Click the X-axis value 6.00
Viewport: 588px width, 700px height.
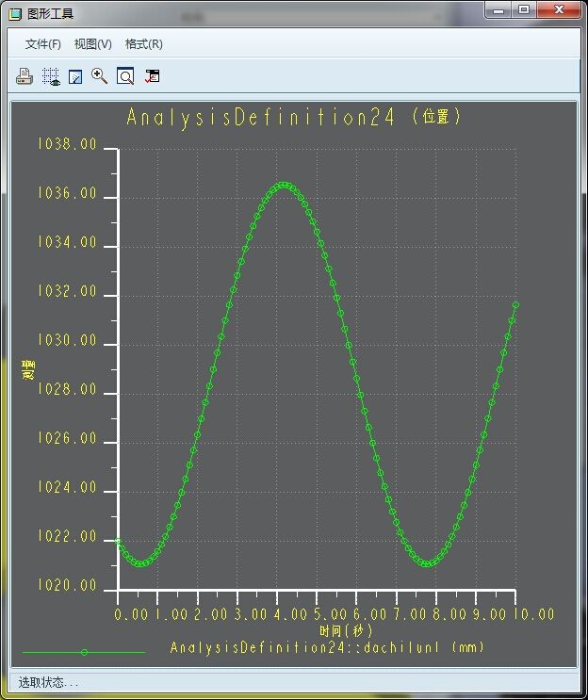(369, 614)
